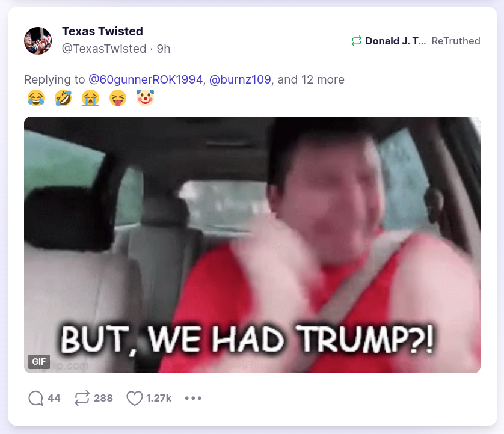Viewport: 504px width, 434px height.
Task: Click the Texas Twisted display name
Action: pos(102,31)
